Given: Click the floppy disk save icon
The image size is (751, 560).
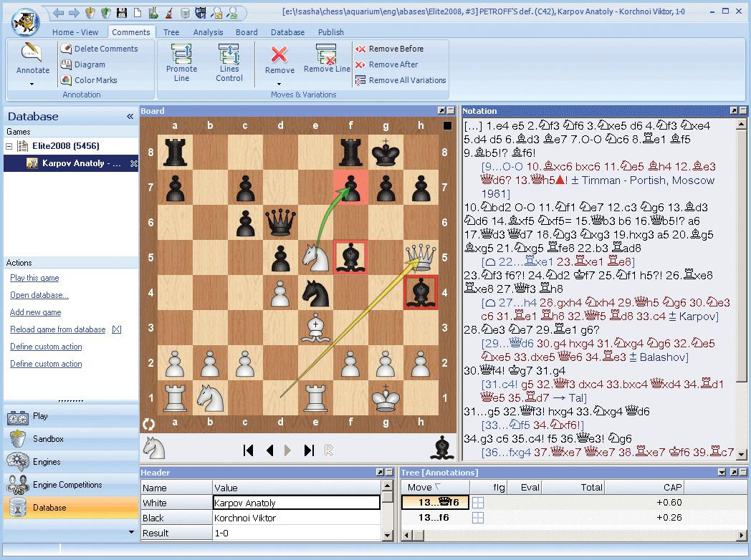Looking at the screenshot, I should [122, 13].
